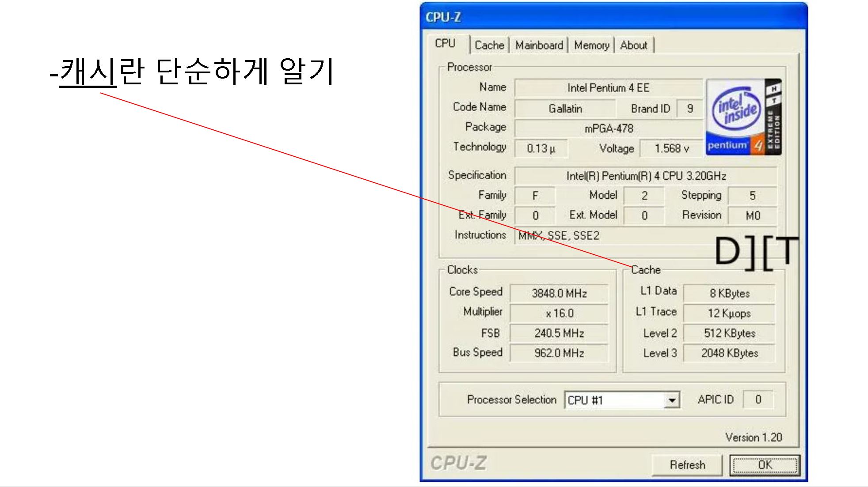868x487 pixels.
Task: Switch to the CPU tab
Action: pyautogui.click(x=445, y=44)
